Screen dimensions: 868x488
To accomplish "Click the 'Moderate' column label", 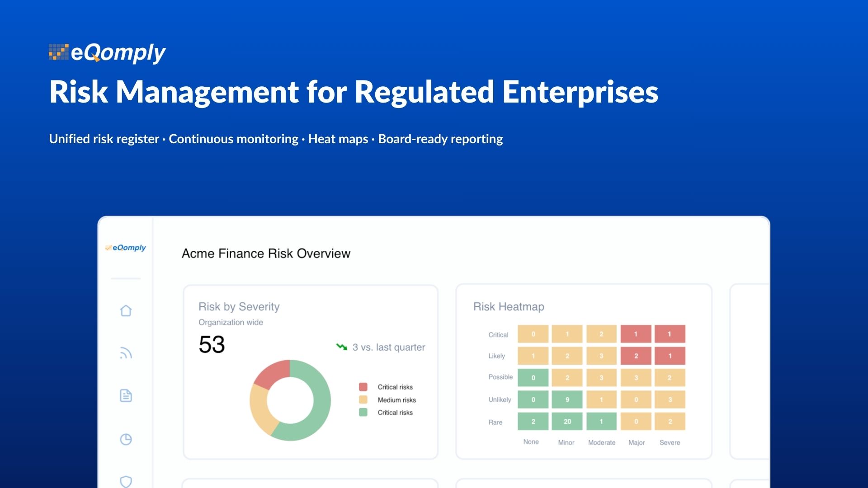I will tap(601, 442).
